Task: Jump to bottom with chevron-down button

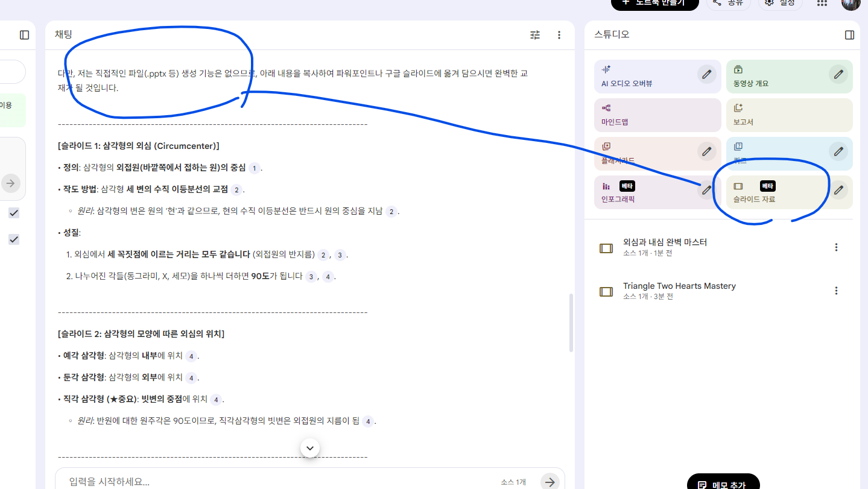Action: (310, 448)
